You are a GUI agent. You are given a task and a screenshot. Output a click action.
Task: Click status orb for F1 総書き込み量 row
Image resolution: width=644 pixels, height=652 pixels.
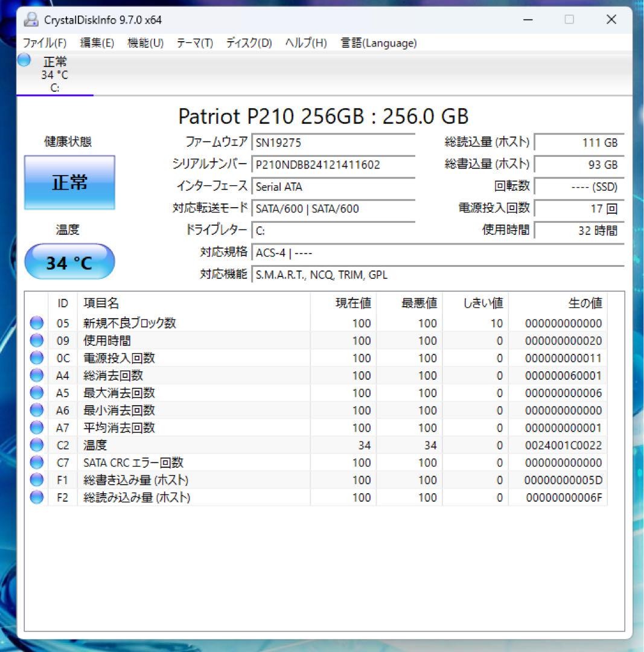[37, 480]
